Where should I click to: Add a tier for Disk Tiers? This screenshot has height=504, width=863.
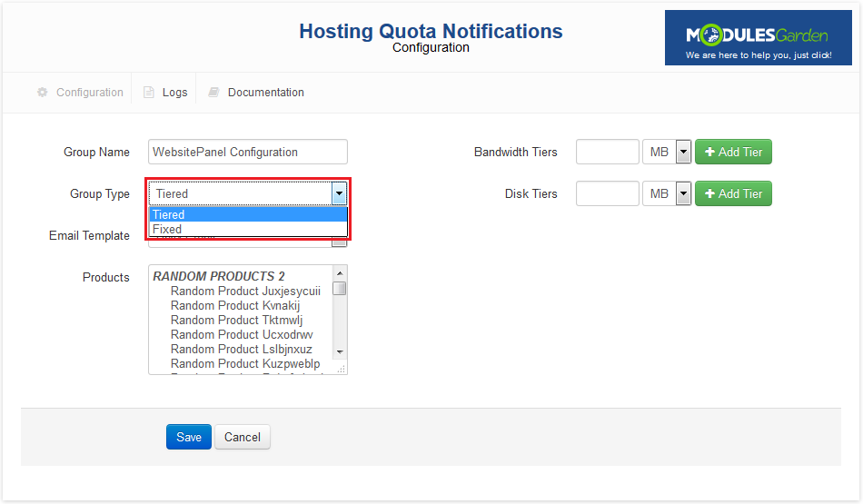[x=733, y=193]
